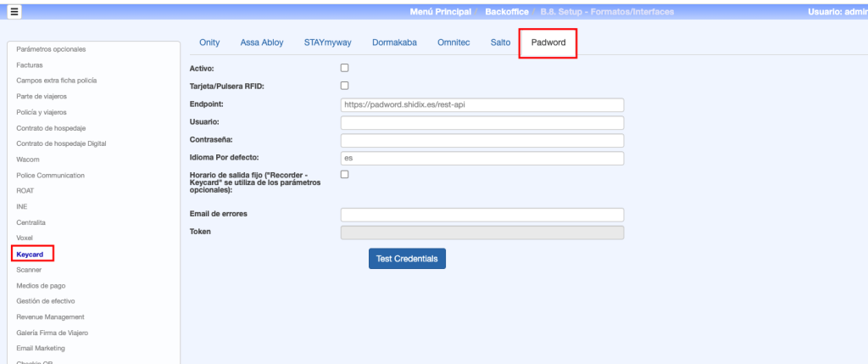
Task: Open Facturas in the sidebar
Action: (x=30, y=64)
